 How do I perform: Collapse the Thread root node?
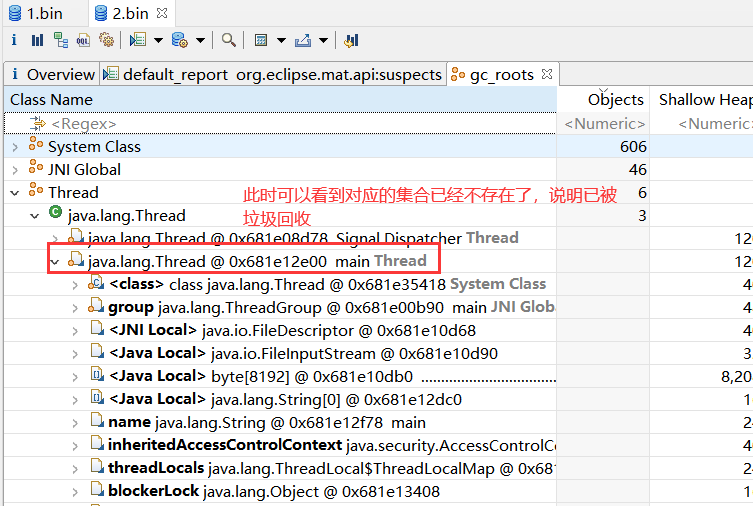click(x=15, y=193)
